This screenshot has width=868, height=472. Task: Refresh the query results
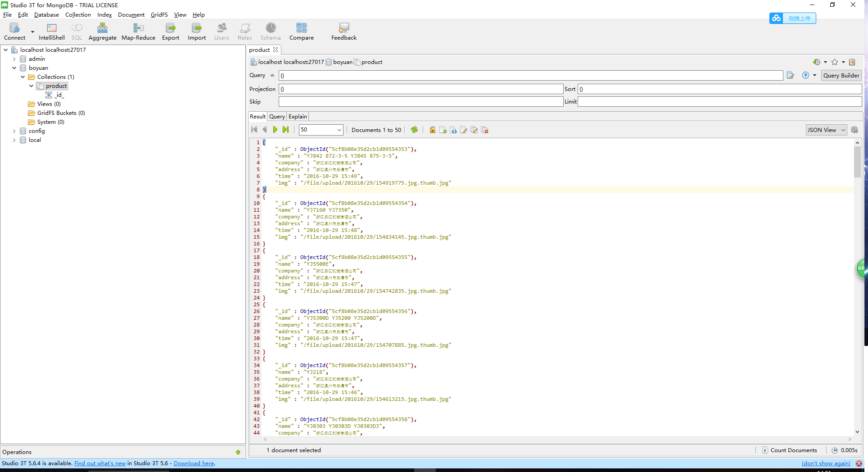(x=414, y=130)
